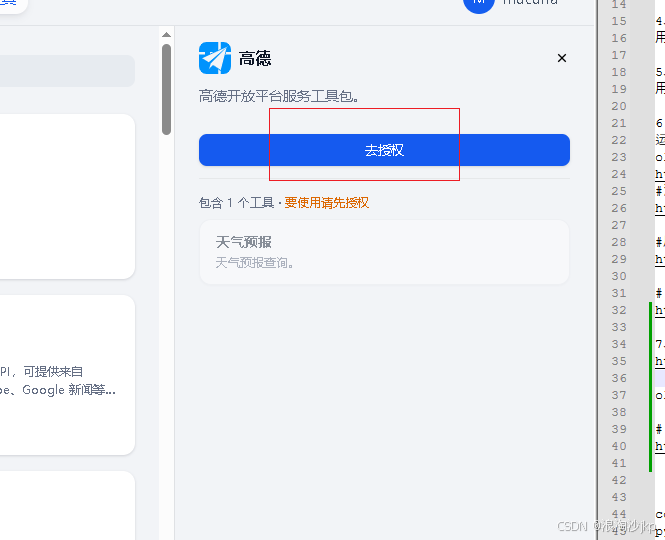
Task: Click the user avatar at top
Action: (x=478, y=3)
